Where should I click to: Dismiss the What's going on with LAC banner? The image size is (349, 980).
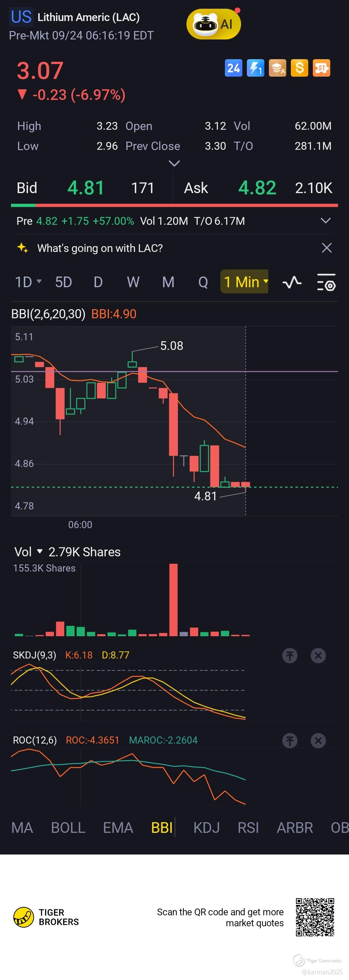(327, 248)
